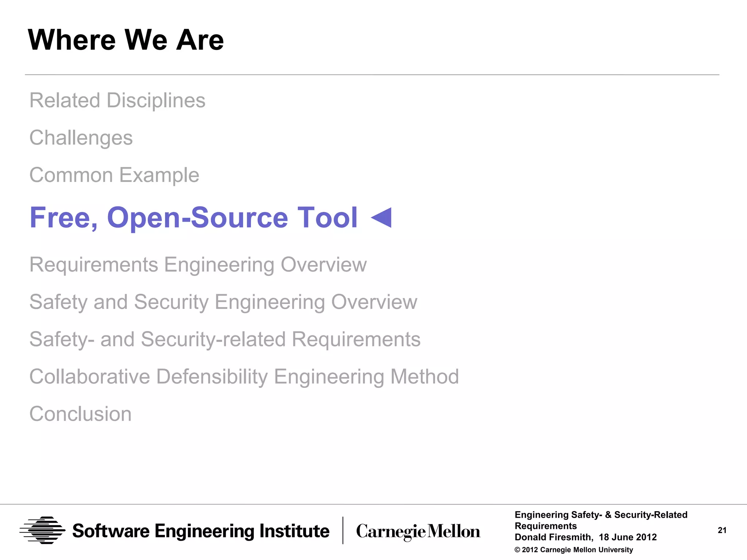Select 'Common Example' in the agenda
The height and width of the screenshot is (560, 747).
click(114, 175)
